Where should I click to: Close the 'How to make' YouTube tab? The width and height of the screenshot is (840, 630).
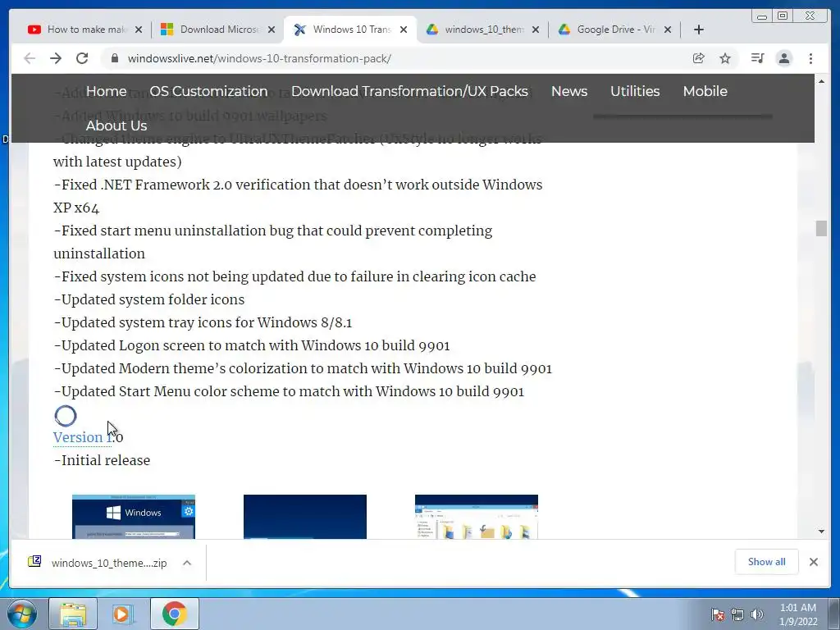click(139, 30)
